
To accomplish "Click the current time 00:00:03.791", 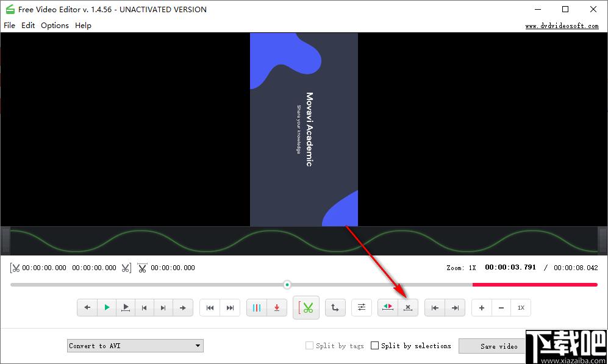I will tap(510, 268).
